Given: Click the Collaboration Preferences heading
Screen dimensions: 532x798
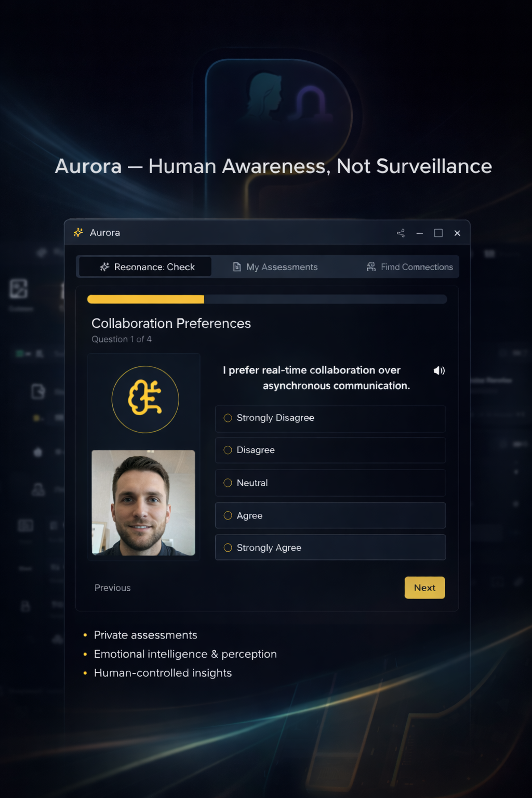Looking at the screenshot, I should point(171,323).
